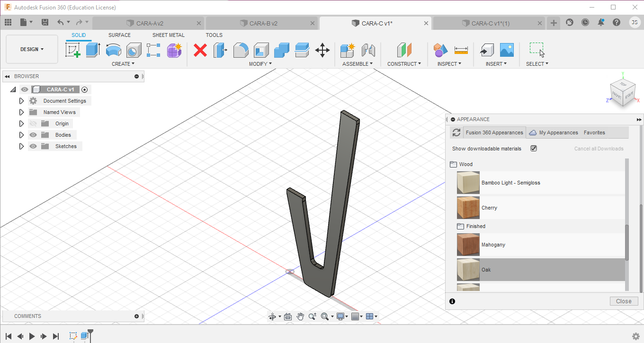Click the Save icon
This screenshot has width=644, height=343.
(45, 22)
